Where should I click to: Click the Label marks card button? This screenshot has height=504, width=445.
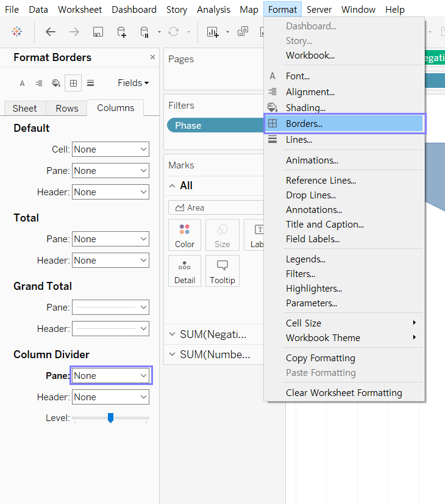coord(254,235)
